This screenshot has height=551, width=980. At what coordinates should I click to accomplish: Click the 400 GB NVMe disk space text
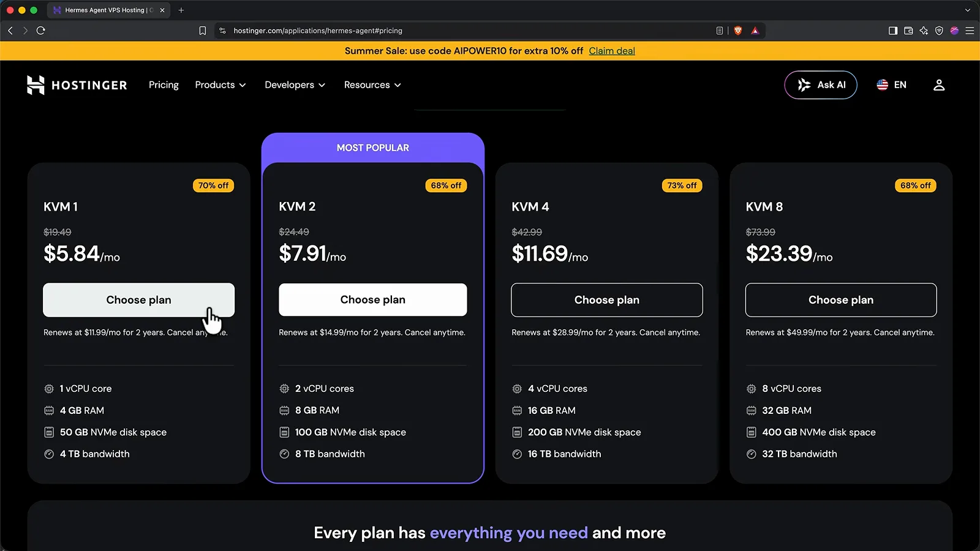click(818, 432)
